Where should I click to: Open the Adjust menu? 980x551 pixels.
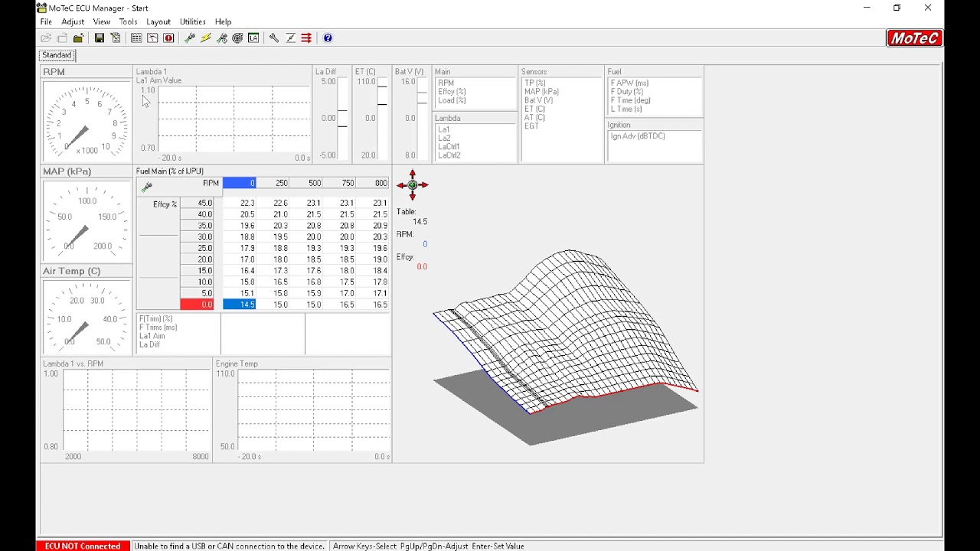73,21
